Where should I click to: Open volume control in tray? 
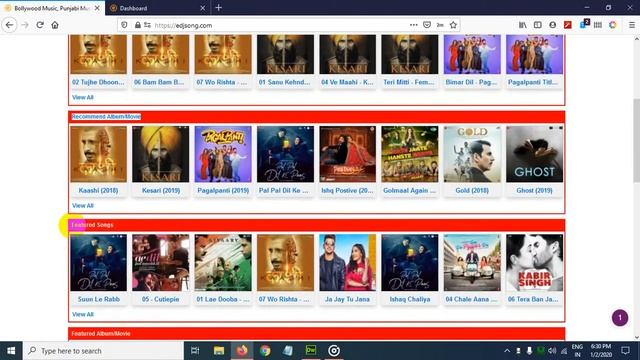tap(552, 351)
